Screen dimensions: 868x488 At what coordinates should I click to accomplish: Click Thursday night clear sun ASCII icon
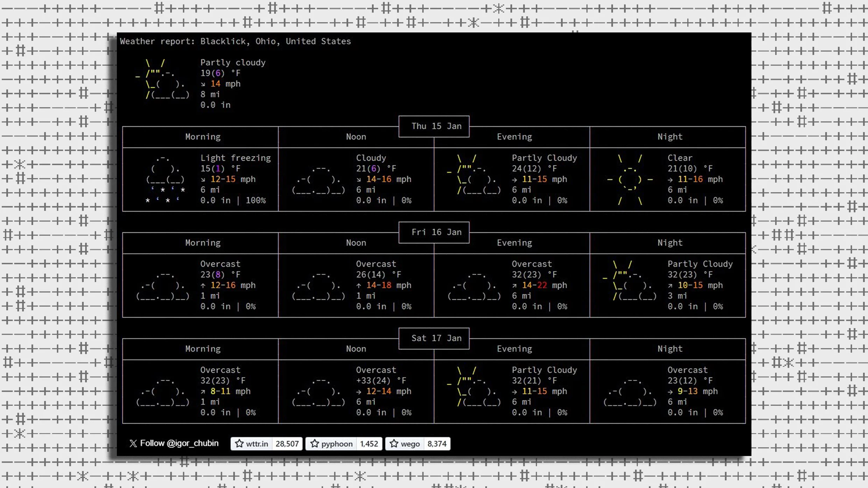(630, 179)
